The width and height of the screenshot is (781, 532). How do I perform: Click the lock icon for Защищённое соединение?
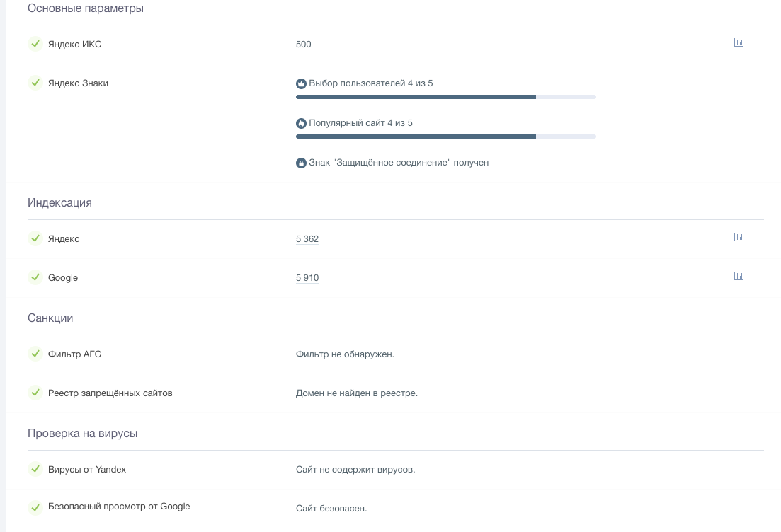coord(301,163)
